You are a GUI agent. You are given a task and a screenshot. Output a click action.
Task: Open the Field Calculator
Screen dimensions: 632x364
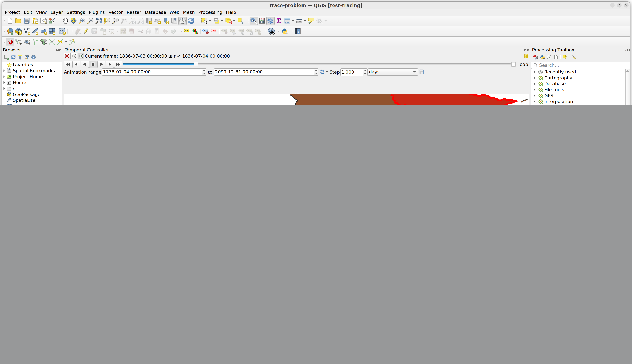coord(262,21)
